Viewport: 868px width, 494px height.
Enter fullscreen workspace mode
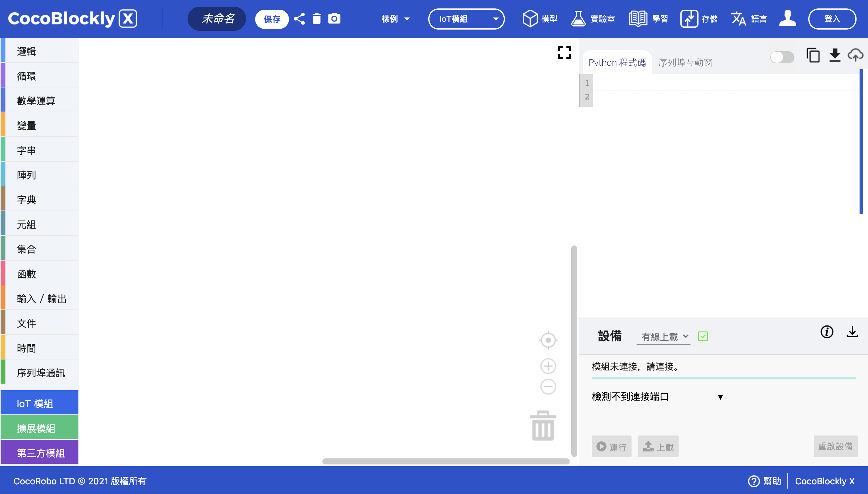(564, 52)
